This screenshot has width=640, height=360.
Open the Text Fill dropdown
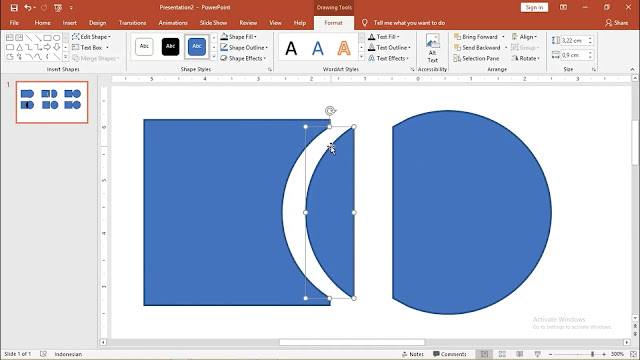[383, 37]
